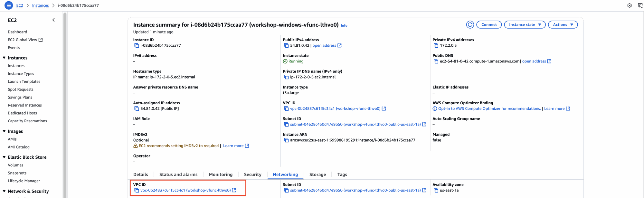
Task: Copy the Instance ID value
Action: tap(137, 46)
